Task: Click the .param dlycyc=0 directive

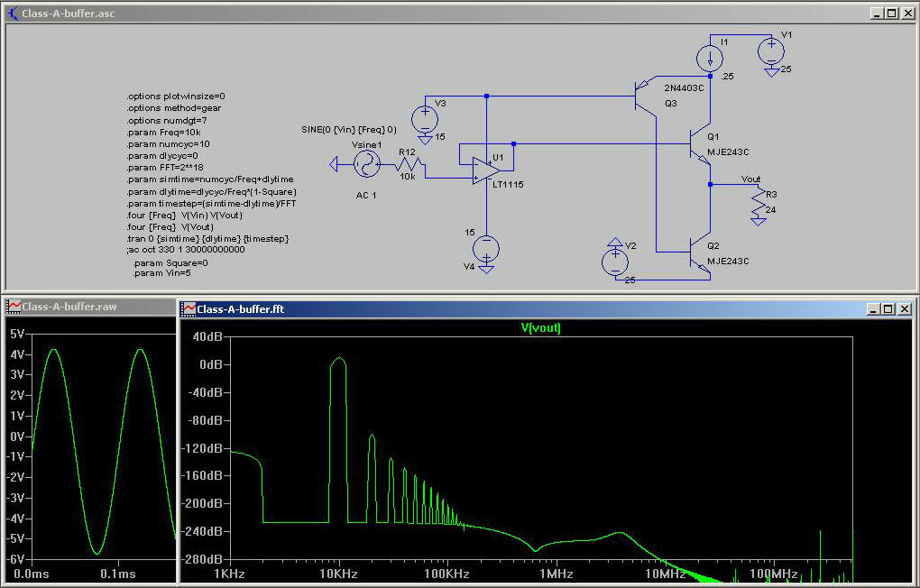Action: pos(162,155)
